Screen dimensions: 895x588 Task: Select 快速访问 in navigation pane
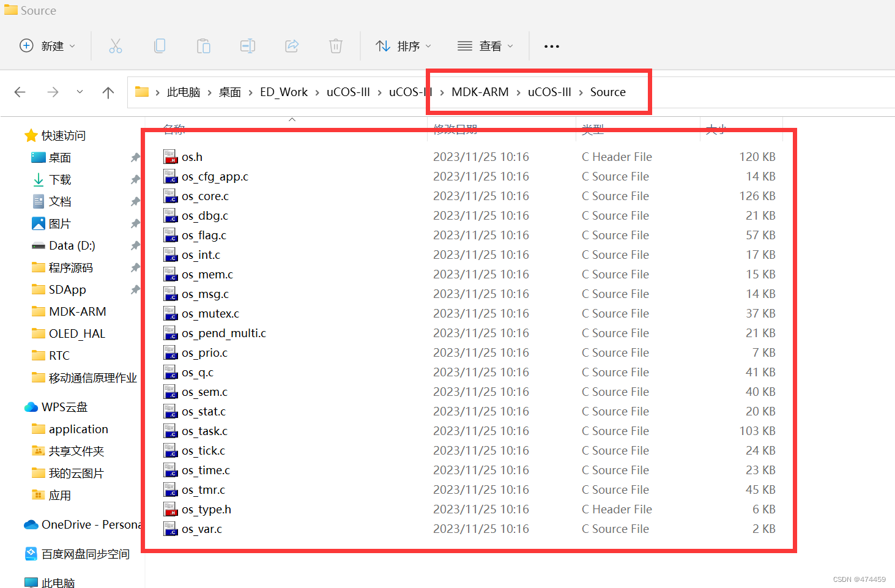tap(64, 136)
